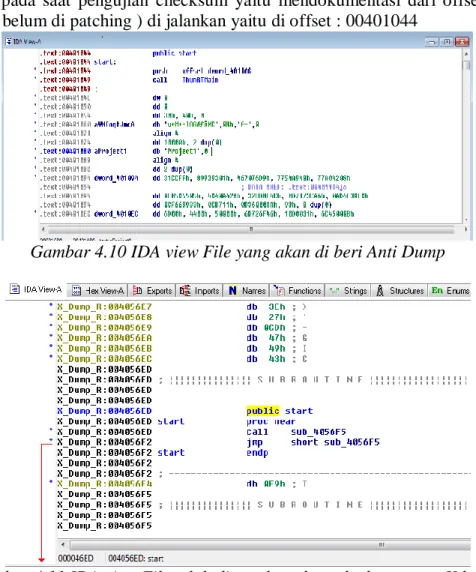This screenshot has height=572, width=476.
Task: Close the upper IDA View-A window
Action: tap(462, 42)
